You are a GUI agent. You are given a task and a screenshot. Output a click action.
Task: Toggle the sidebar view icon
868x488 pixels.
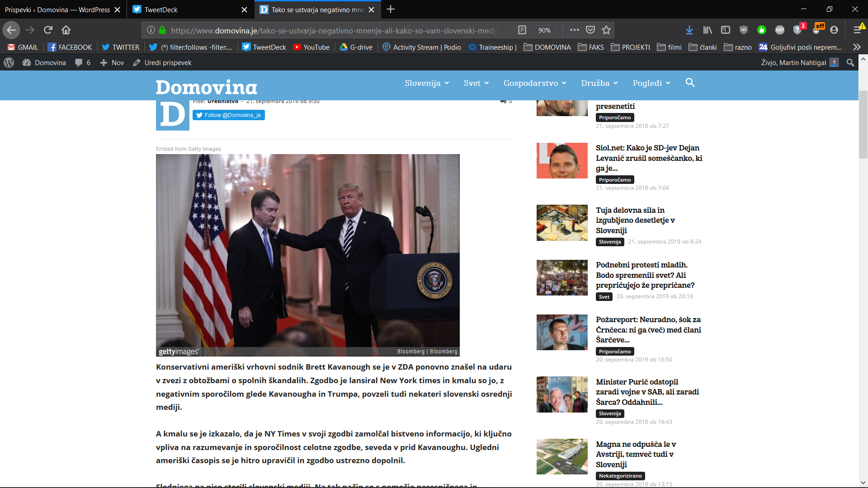pos(726,30)
